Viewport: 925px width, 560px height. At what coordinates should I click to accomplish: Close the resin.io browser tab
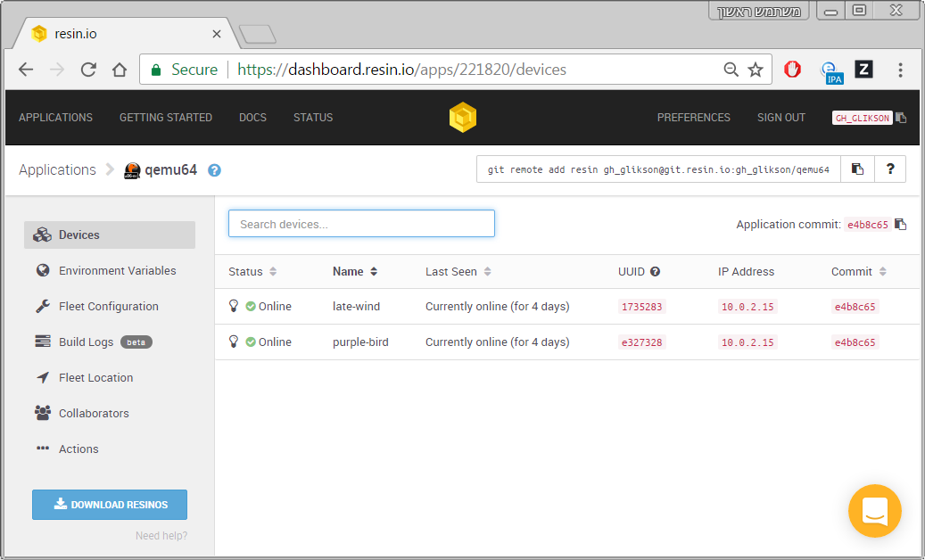(x=217, y=34)
